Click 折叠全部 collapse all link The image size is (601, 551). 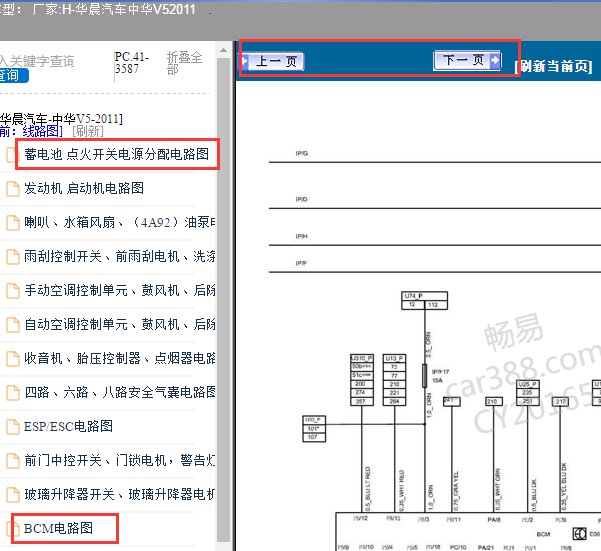point(184,62)
